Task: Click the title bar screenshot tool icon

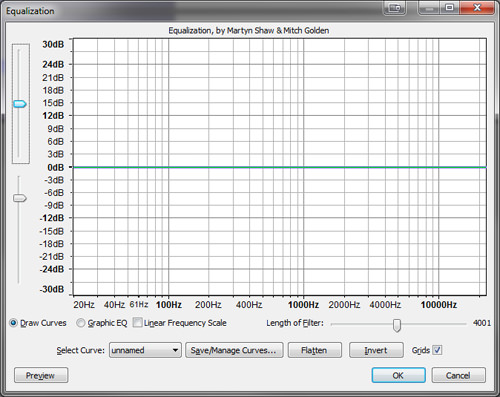Action: (395, 8)
